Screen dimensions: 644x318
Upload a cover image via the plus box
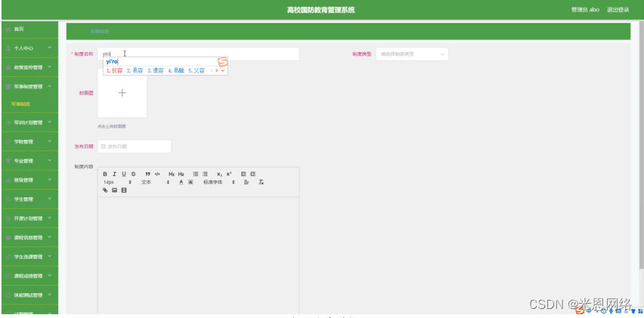[x=122, y=93]
